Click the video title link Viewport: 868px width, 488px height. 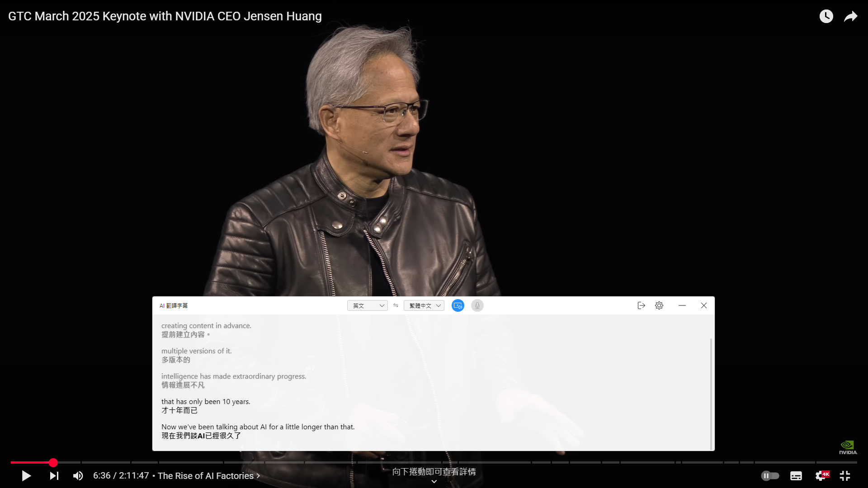point(165,16)
